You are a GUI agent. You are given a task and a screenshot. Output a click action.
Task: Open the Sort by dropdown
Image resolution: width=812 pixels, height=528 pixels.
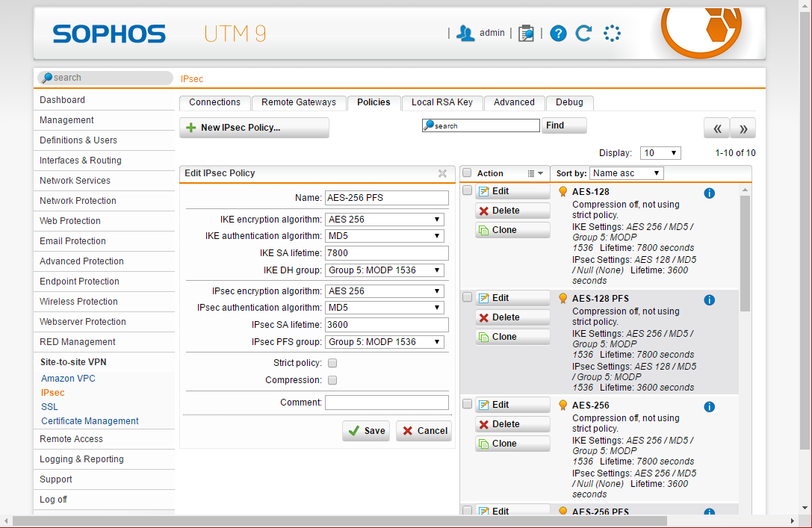[626, 173]
